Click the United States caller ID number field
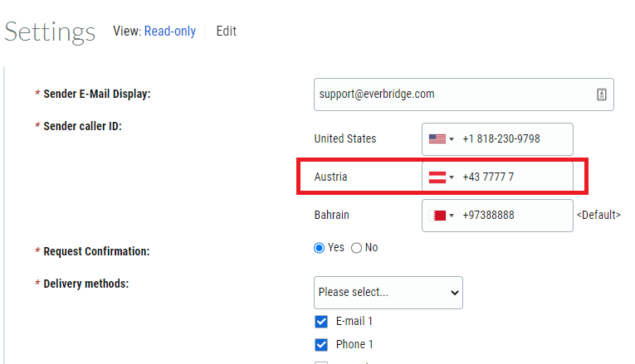Viewport: 635px width, 364px height. click(515, 139)
